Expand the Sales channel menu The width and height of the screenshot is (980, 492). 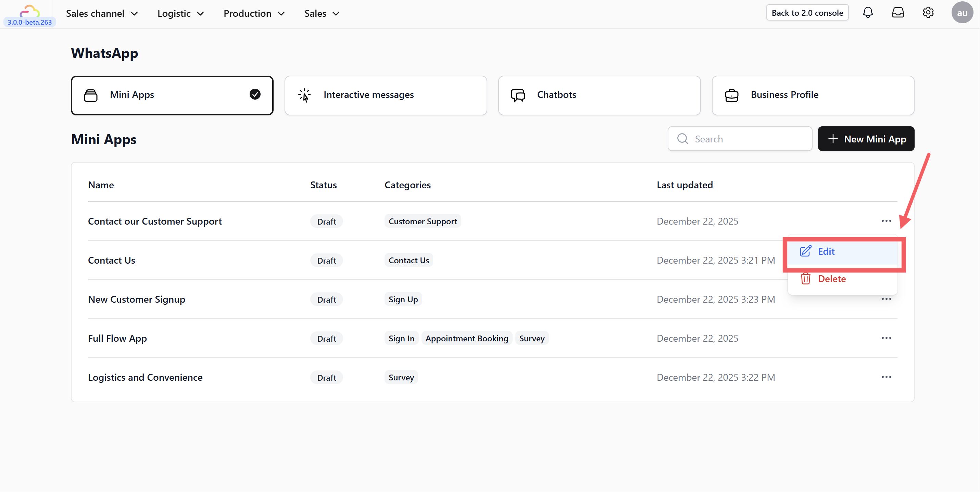click(102, 14)
